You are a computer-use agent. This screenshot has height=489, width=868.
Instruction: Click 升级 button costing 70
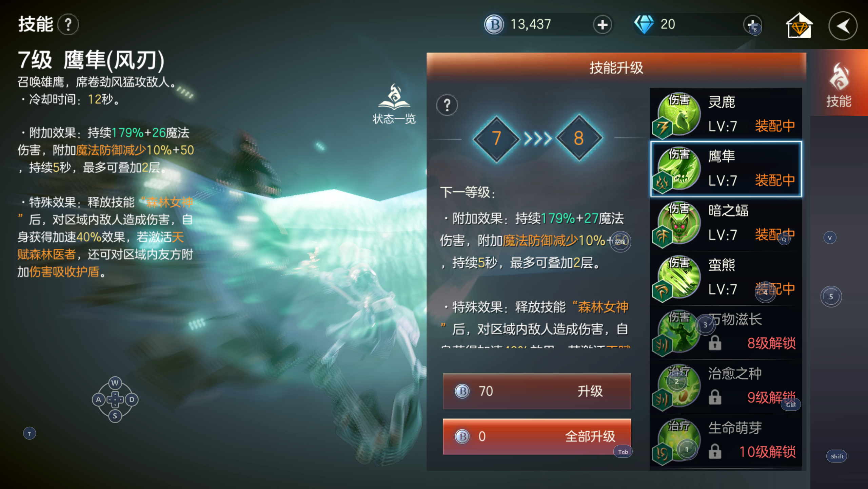tap(537, 391)
